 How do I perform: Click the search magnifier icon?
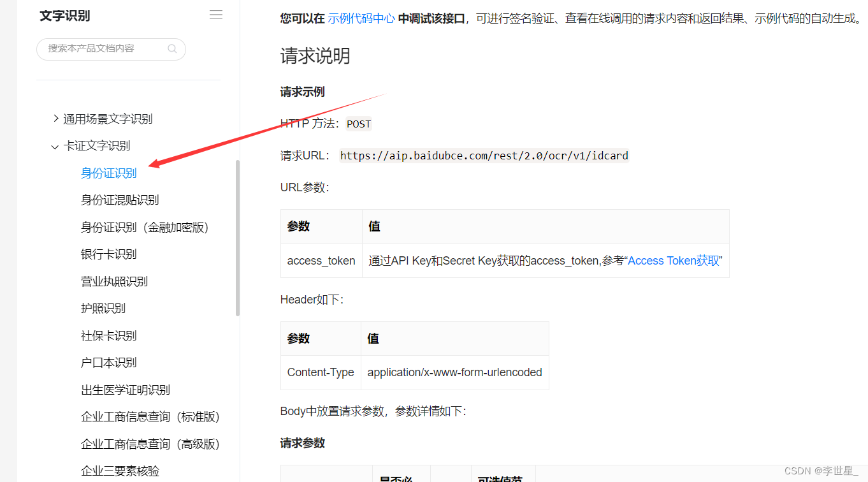coord(172,48)
